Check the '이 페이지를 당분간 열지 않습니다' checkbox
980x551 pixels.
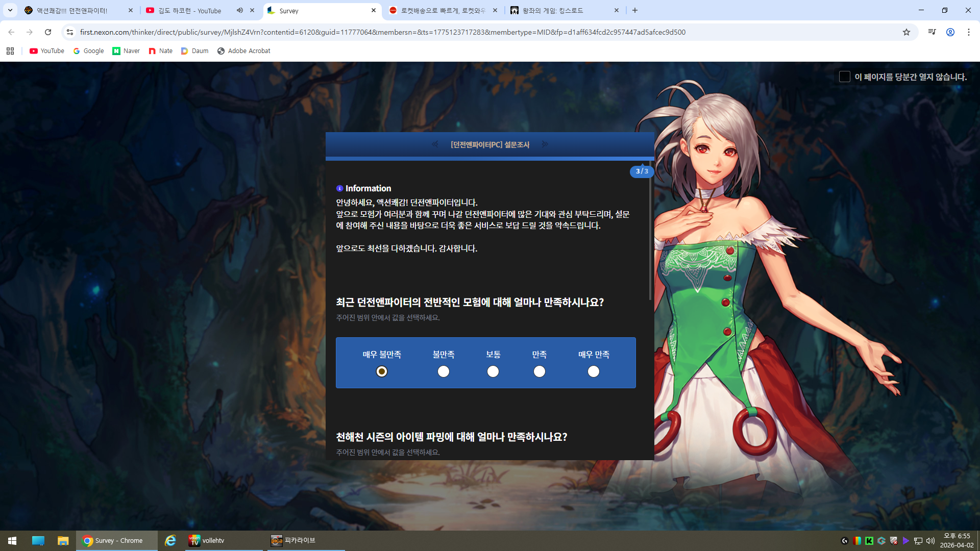[844, 77]
